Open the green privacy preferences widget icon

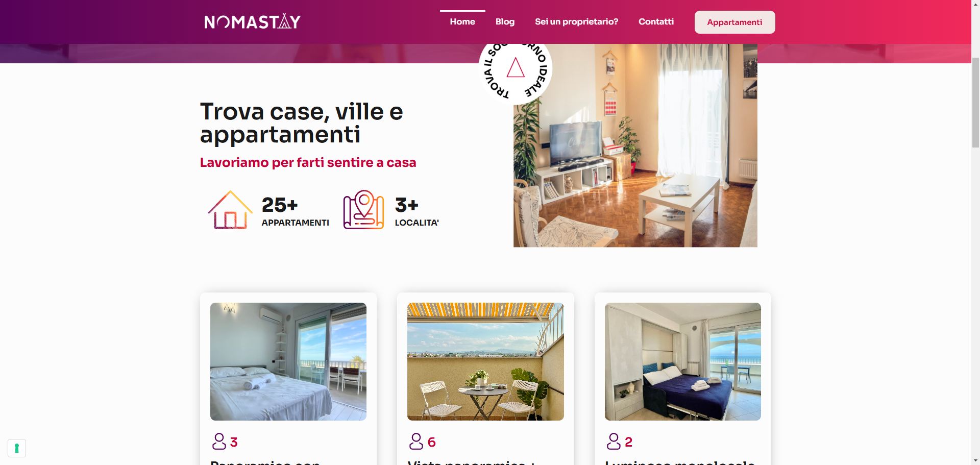click(17, 448)
